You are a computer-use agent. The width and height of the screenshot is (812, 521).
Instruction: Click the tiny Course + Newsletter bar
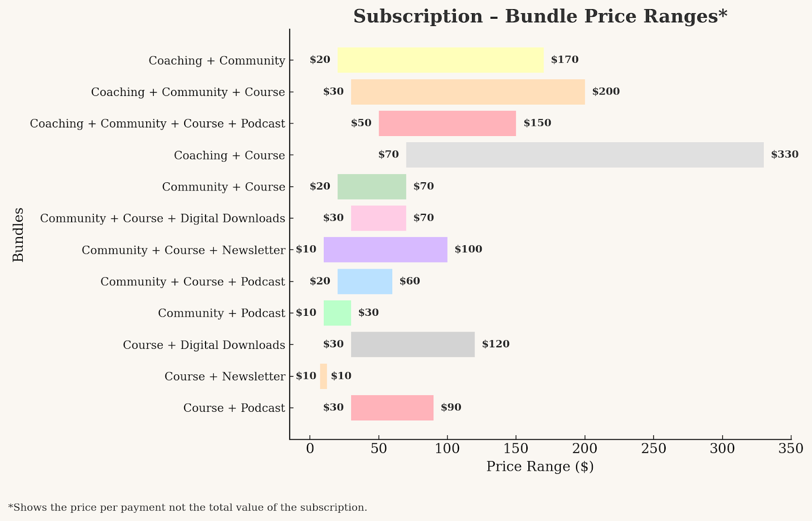[323, 376]
